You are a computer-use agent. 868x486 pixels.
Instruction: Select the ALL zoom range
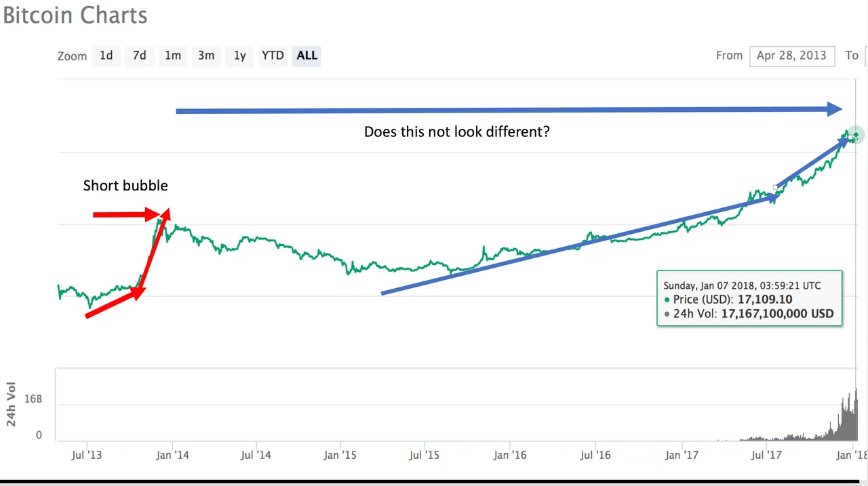[307, 56]
